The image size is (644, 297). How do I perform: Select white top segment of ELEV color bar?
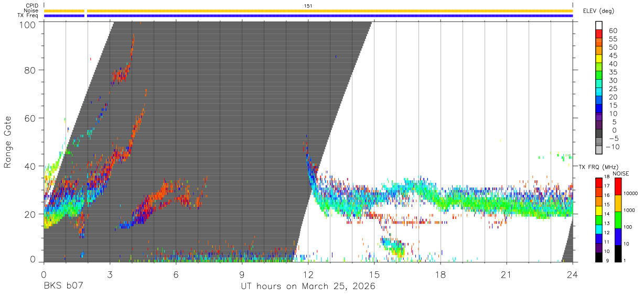coord(599,26)
